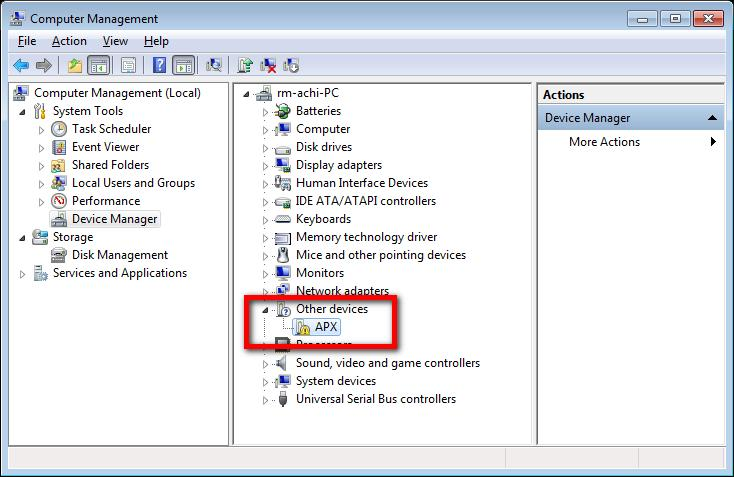Expand the Performance node
Screen dimensions: 734x477
pyautogui.click(x=41, y=202)
